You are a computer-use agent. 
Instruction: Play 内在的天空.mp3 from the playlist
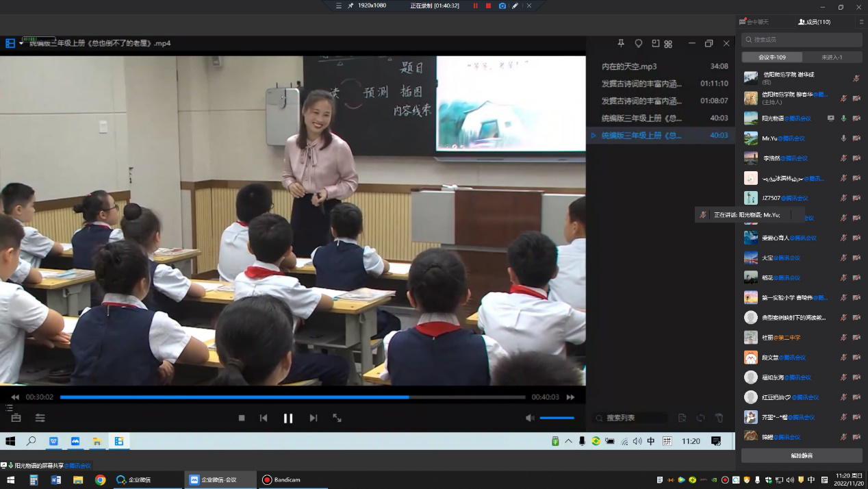[x=629, y=66]
